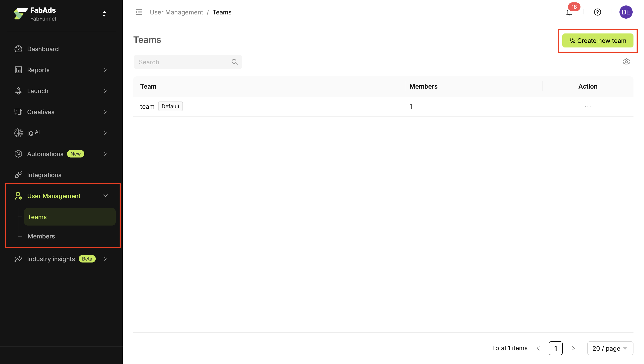Switch workspace via FabAds selector arrows
The height and width of the screenshot is (364, 644).
[x=104, y=14]
